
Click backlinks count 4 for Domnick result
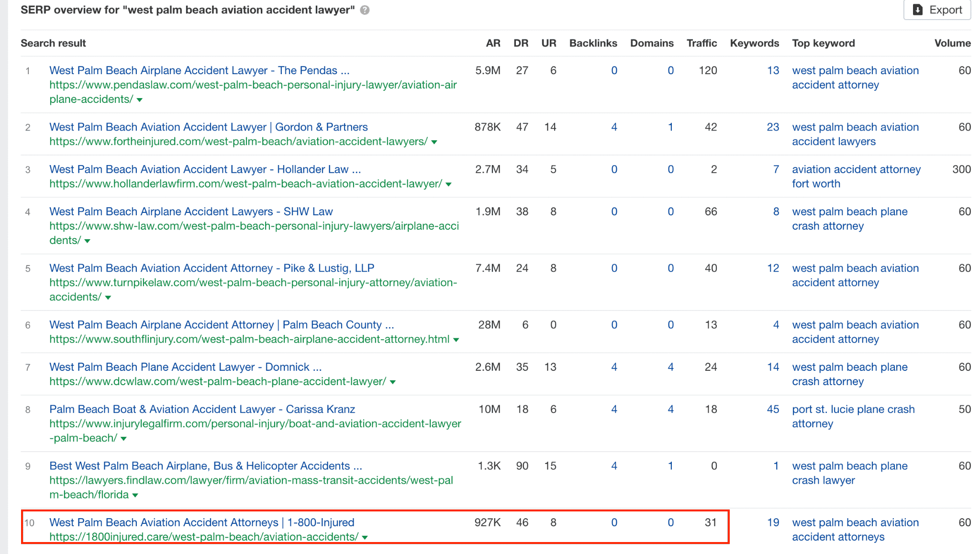pos(614,366)
